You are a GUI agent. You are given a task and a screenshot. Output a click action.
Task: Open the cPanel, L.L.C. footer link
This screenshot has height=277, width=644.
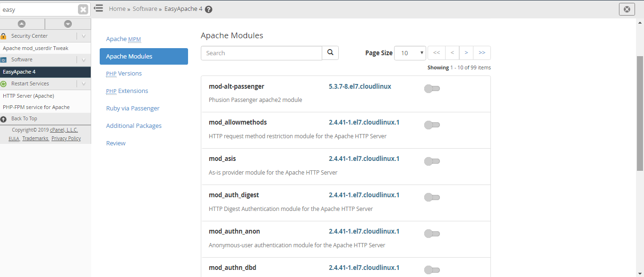(x=64, y=130)
